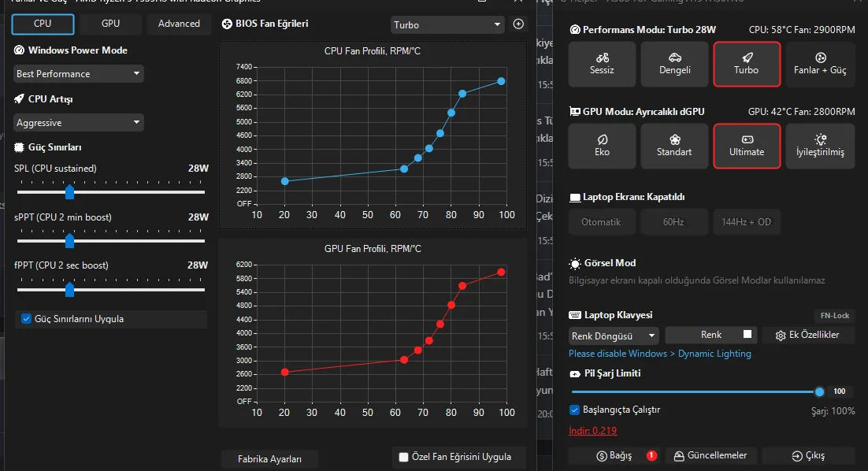Open the Aggressive CPU boost dropdown

click(x=78, y=122)
